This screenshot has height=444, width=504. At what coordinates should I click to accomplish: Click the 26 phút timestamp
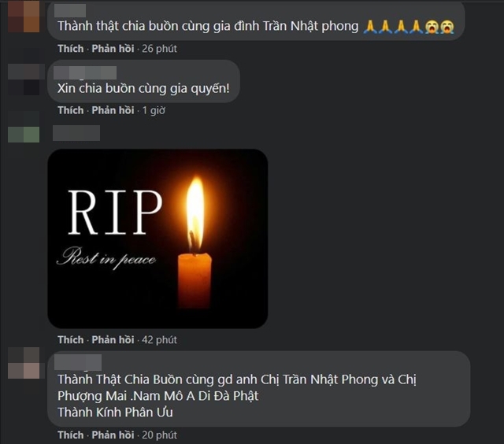click(x=159, y=49)
